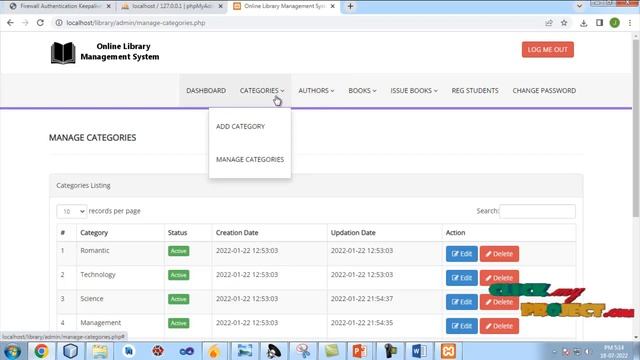Click the address bar URL

[136, 23]
